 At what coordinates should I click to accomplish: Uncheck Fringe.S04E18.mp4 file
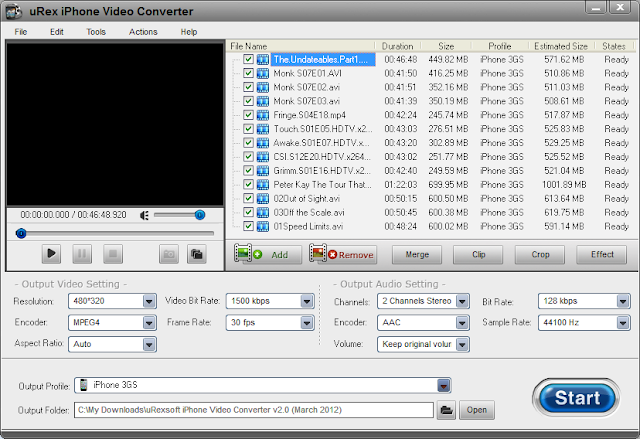[x=248, y=115]
